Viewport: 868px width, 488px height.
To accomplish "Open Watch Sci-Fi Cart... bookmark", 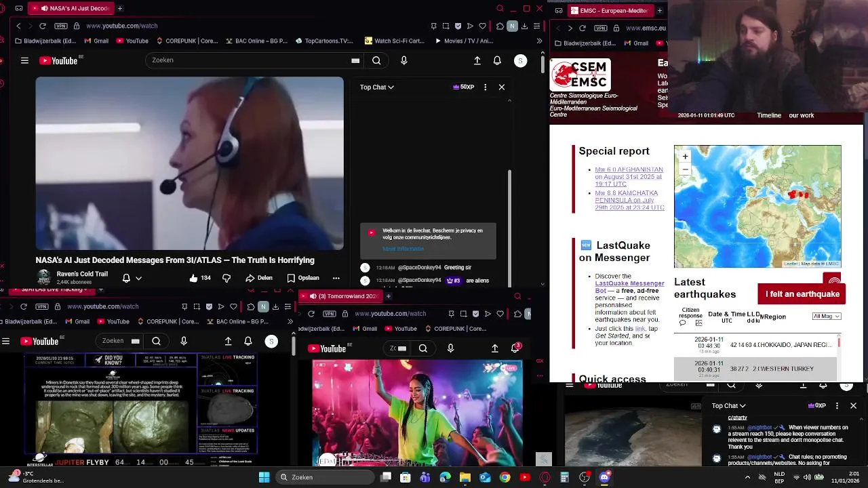I will click(394, 41).
